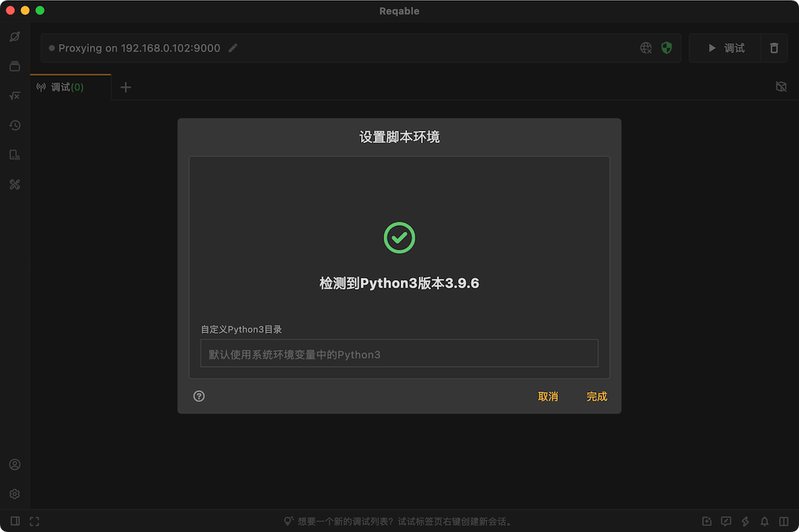This screenshot has height=532, width=799.
Task: Add a new tab with the plus icon
Action: click(126, 87)
